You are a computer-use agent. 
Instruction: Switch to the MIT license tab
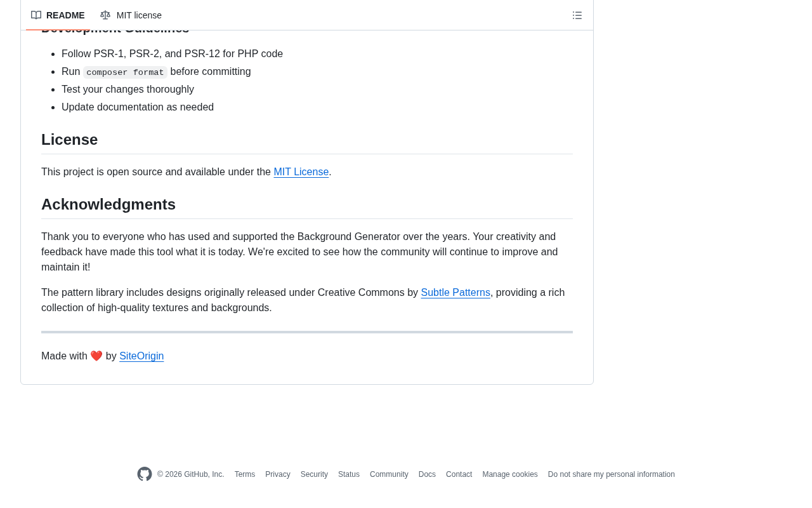click(x=131, y=15)
